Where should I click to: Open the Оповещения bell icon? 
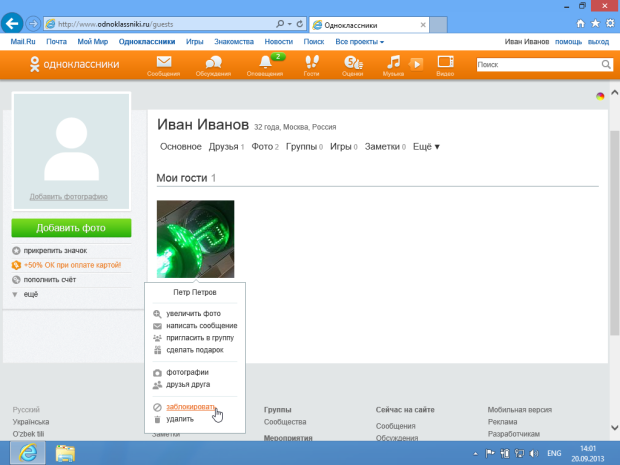tap(265, 62)
